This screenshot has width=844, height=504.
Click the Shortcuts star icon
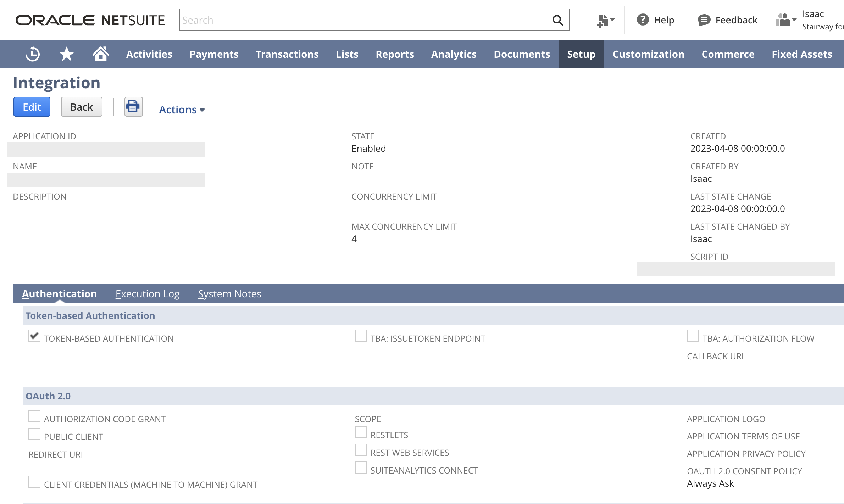click(66, 54)
